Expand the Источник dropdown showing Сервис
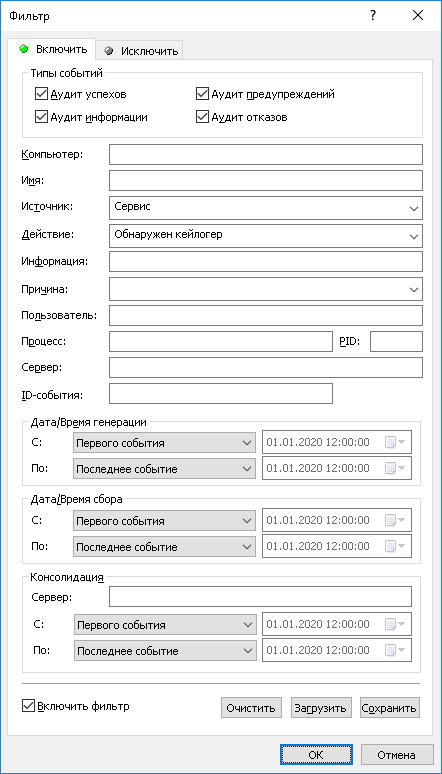This screenshot has width=442, height=774. pyautogui.click(x=266, y=208)
